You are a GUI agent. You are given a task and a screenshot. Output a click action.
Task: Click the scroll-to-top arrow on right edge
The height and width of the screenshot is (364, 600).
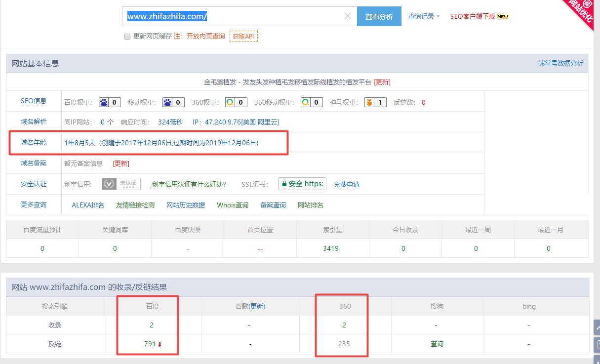(597, 327)
